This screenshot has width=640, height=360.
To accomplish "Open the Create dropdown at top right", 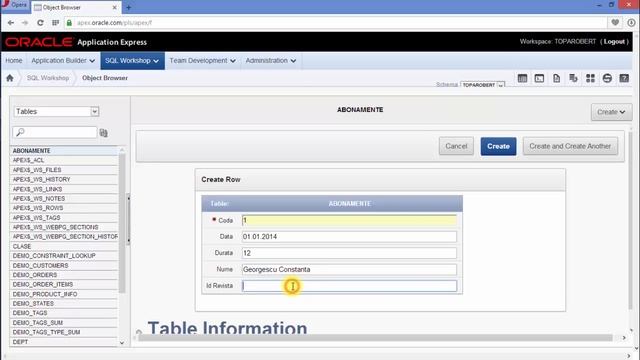I will point(611,112).
